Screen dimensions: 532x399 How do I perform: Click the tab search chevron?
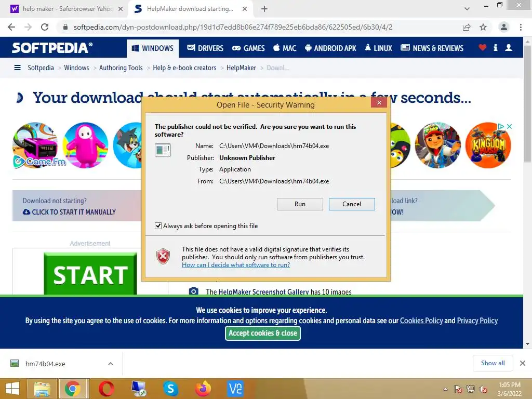click(x=467, y=9)
